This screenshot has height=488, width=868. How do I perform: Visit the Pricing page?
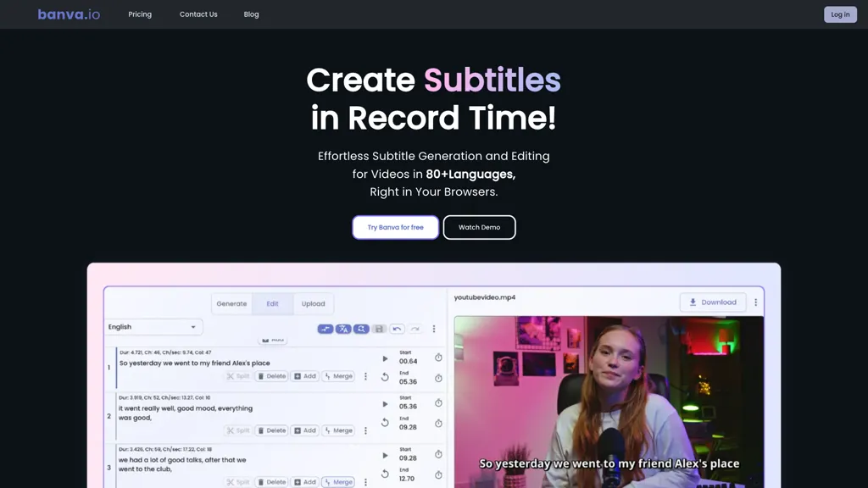140,14
